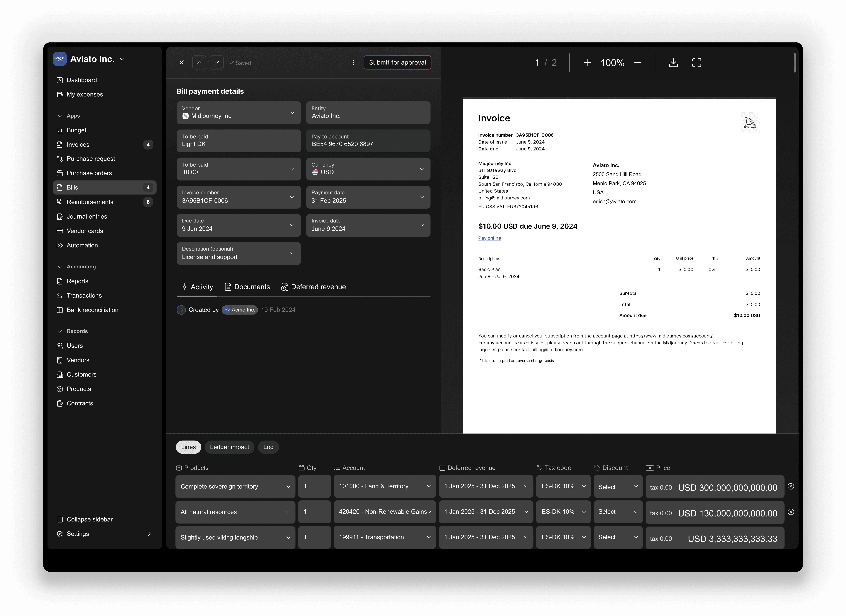Screen dimensions: 846x616
Task: Remove the Complete sovereign territory line
Action: point(790,486)
